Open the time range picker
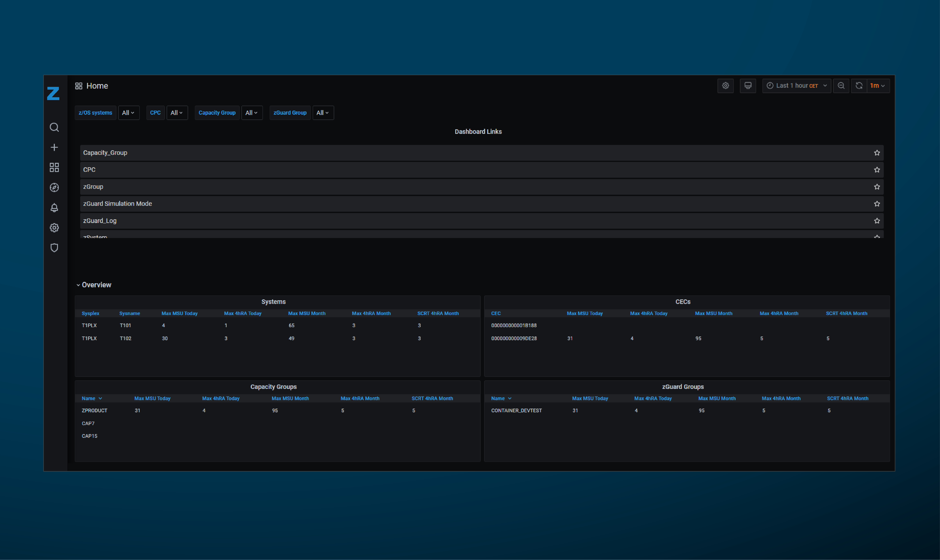940x560 pixels. [796, 86]
